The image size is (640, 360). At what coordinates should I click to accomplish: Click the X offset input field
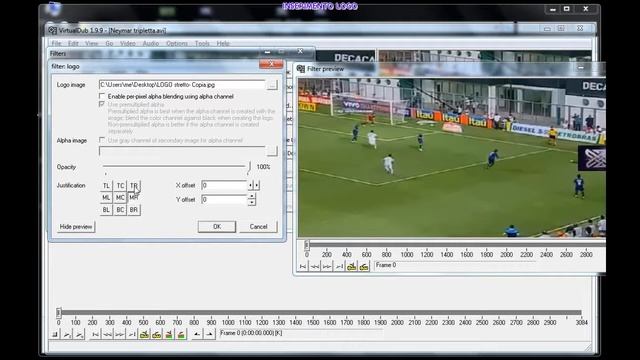[x=224, y=185]
